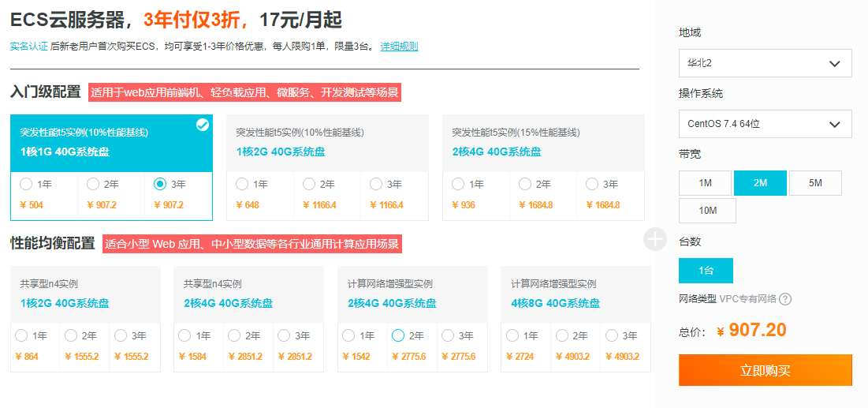Screen dimensions: 868x408
Task: Select 1年 for 计算网络增强型 4核8G plan
Action: 512,335
